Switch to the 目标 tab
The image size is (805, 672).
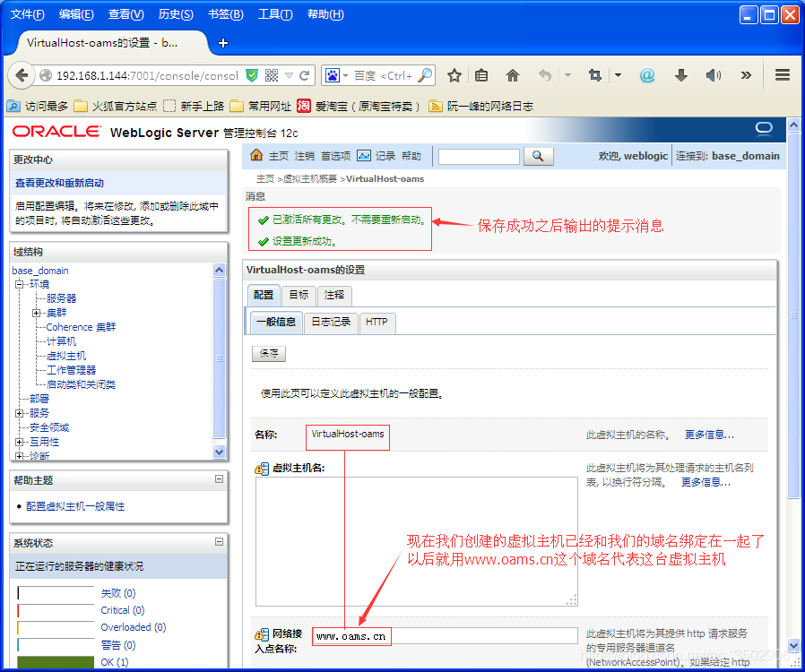(x=299, y=295)
